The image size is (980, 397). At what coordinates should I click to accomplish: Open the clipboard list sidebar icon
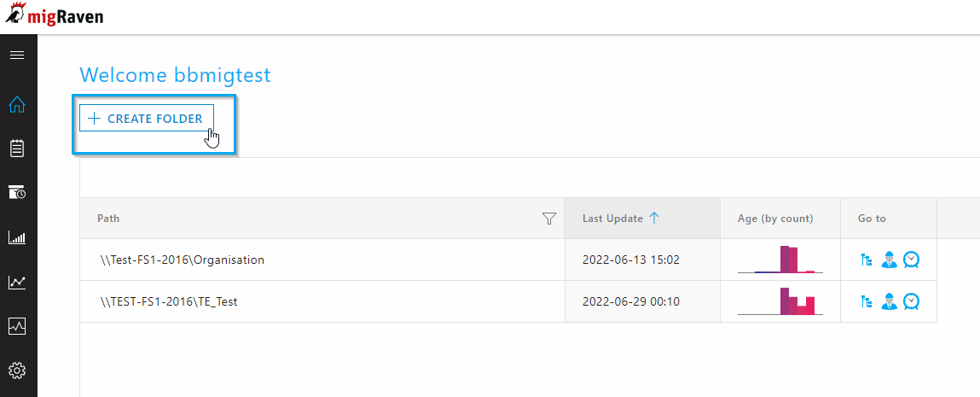pyautogui.click(x=17, y=149)
